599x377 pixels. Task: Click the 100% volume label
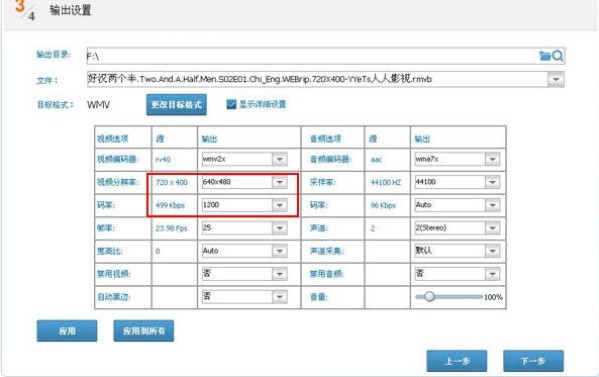click(x=493, y=297)
